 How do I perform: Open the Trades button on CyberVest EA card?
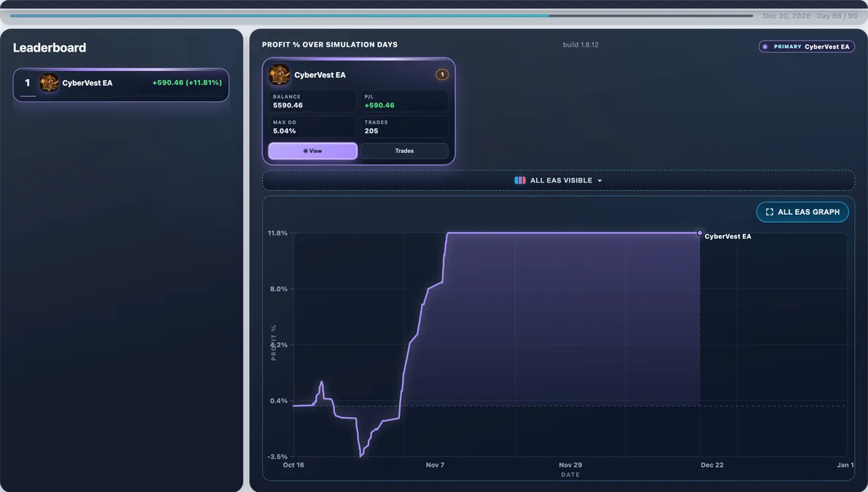click(x=404, y=151)
